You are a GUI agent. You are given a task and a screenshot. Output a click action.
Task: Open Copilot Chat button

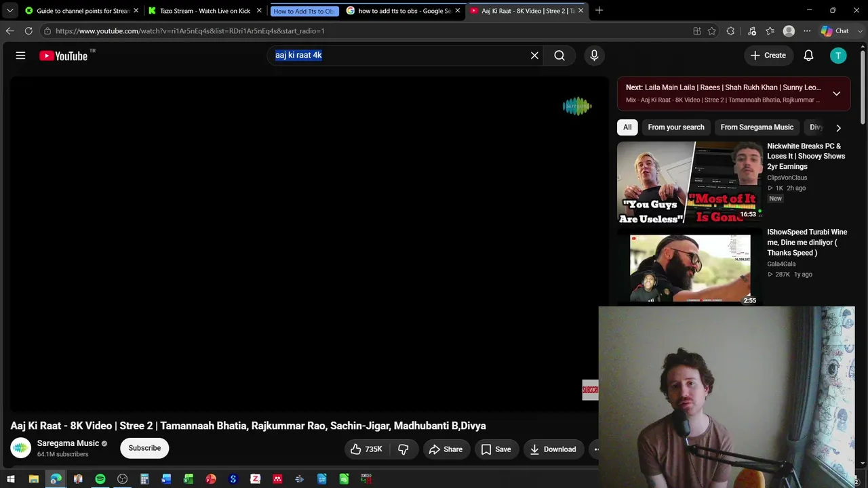click(835, 30)
